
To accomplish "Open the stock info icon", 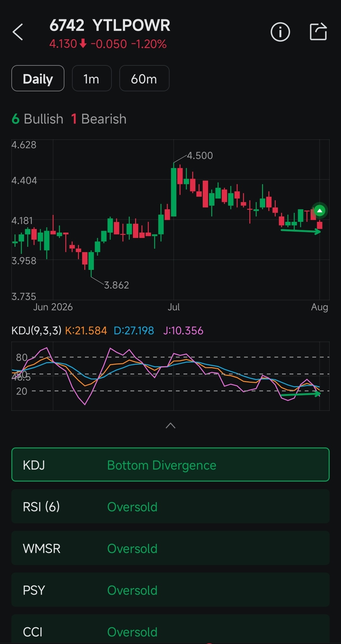I will 280,32.
